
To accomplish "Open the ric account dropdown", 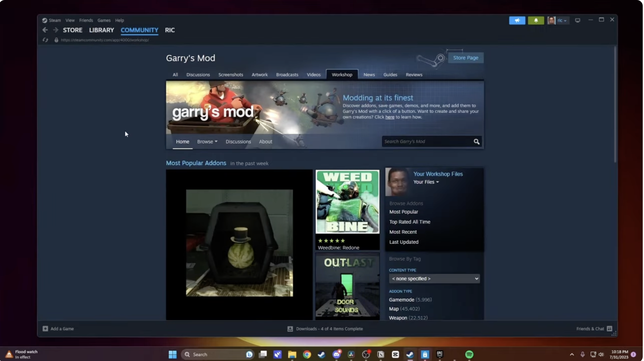I will click(562, 20).
